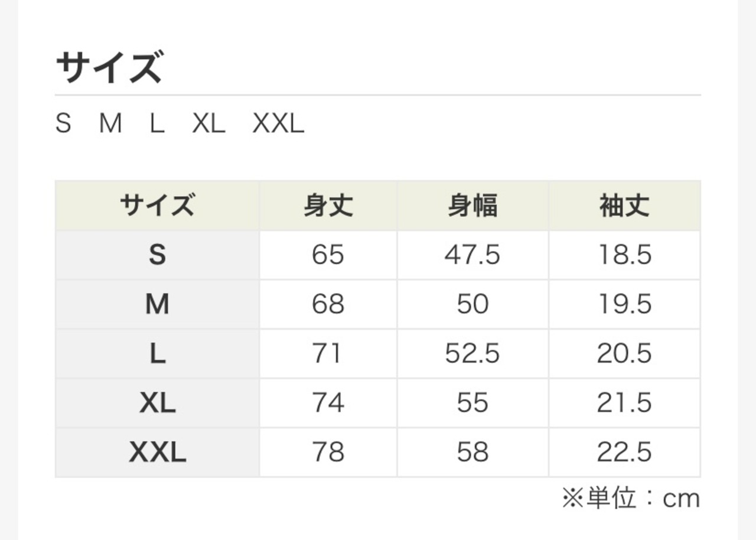Click the 47.5 body width cell
The image size is (756, 540).
(472, 255)
